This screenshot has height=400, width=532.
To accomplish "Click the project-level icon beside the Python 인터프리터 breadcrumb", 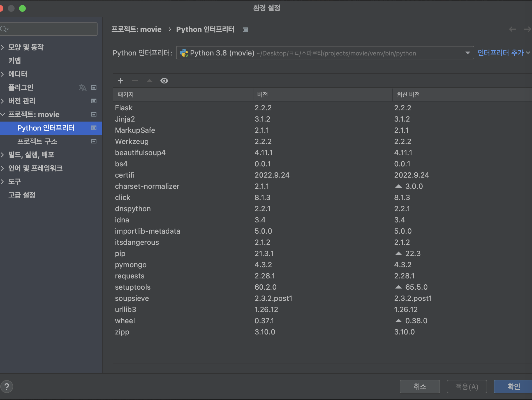I will [x=245, y=30].
